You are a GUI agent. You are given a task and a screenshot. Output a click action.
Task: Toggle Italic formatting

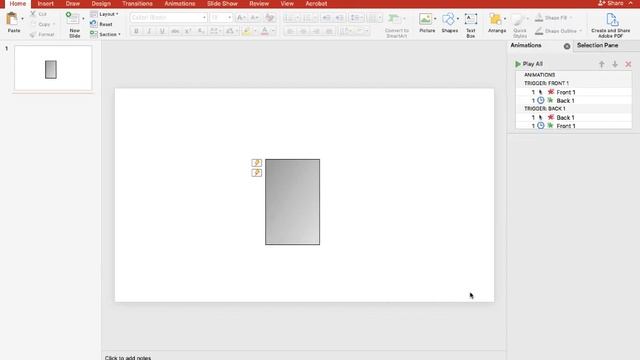[x=149, y=31]
